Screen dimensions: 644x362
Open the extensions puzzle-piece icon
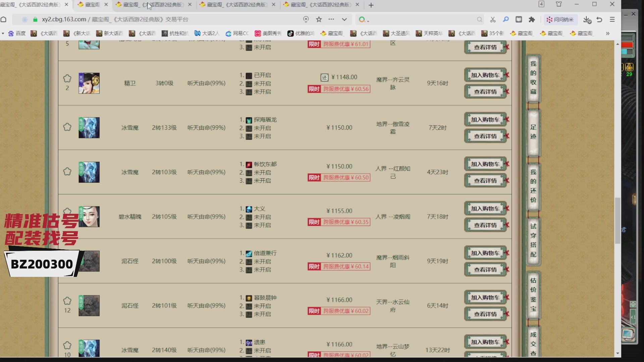[532, 19]
